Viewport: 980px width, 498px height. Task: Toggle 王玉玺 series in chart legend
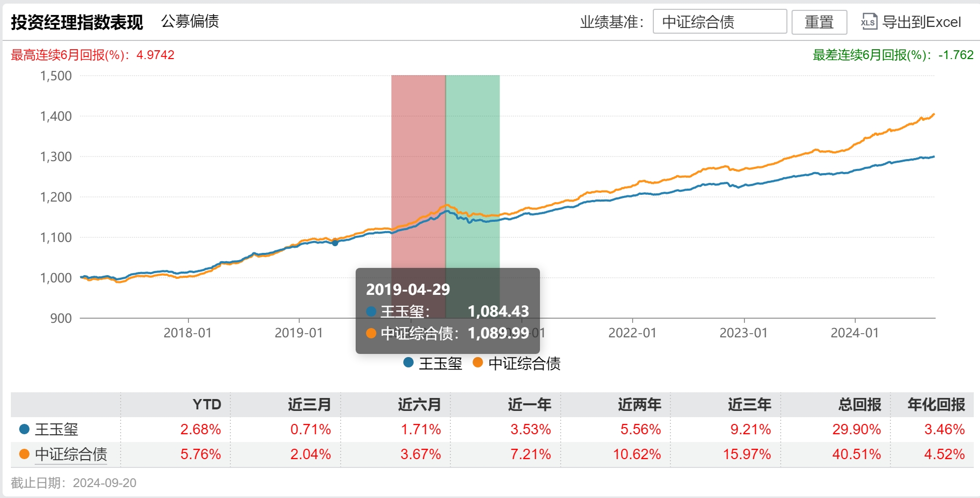pos(433,363)
